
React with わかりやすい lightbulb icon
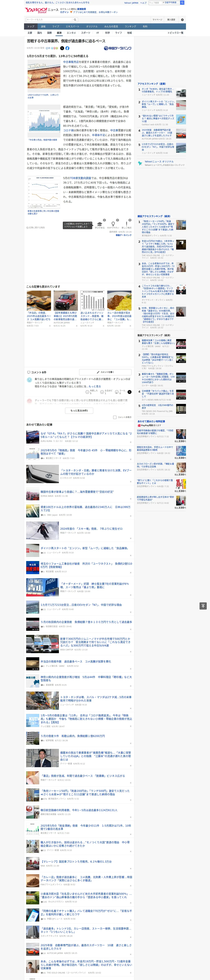(113, 224)
